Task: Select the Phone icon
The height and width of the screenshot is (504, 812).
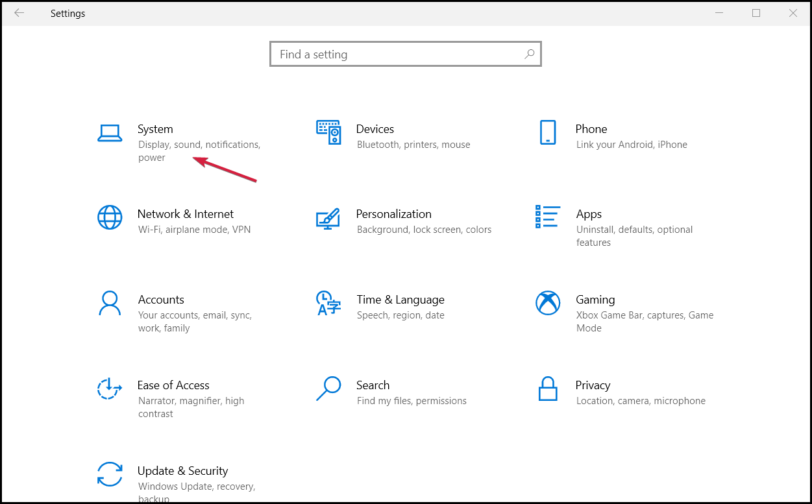Action: click(x=548, y=132)
